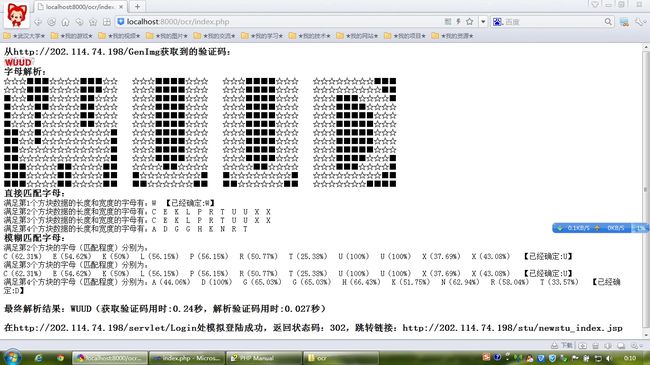Open the browser home page icon
The height and width of the screenshot is (365, 650).
click(65, 22)
